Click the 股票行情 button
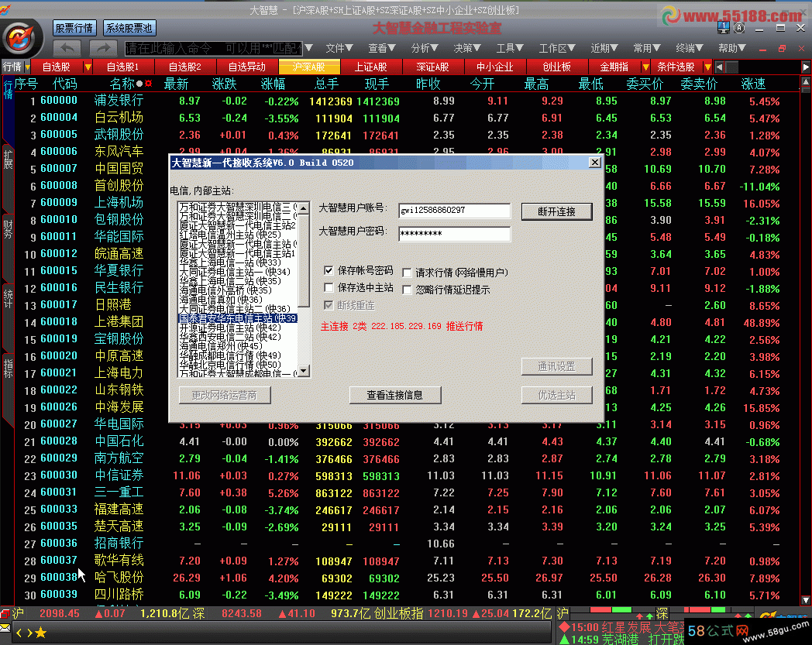The height and width of the screenshot is (645, 812). point(74,28)
